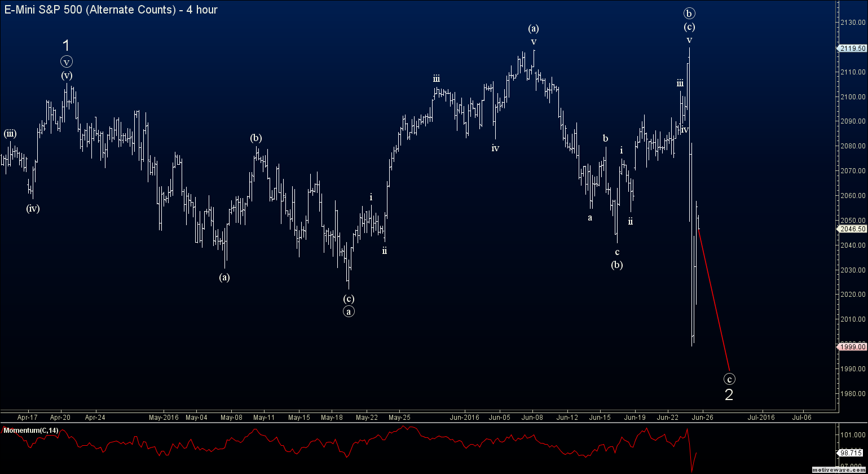Click the red projected wave c line
This screenshot has height=474, width=868.
(714, 299)
